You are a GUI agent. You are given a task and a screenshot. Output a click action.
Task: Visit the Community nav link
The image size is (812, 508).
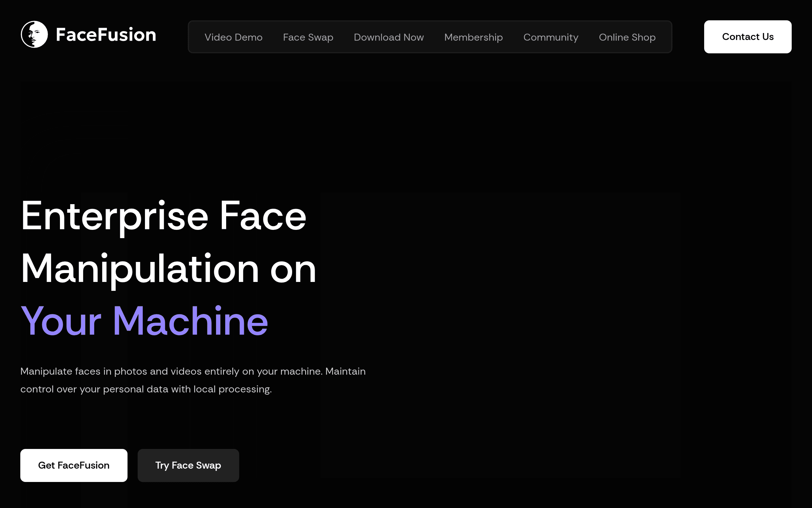pos(551,37)
